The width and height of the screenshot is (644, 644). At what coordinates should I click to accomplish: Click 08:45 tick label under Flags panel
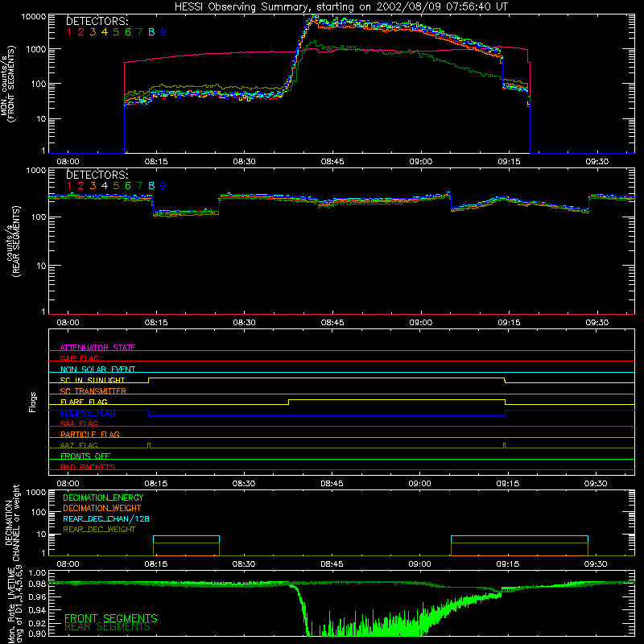point(332,484)
